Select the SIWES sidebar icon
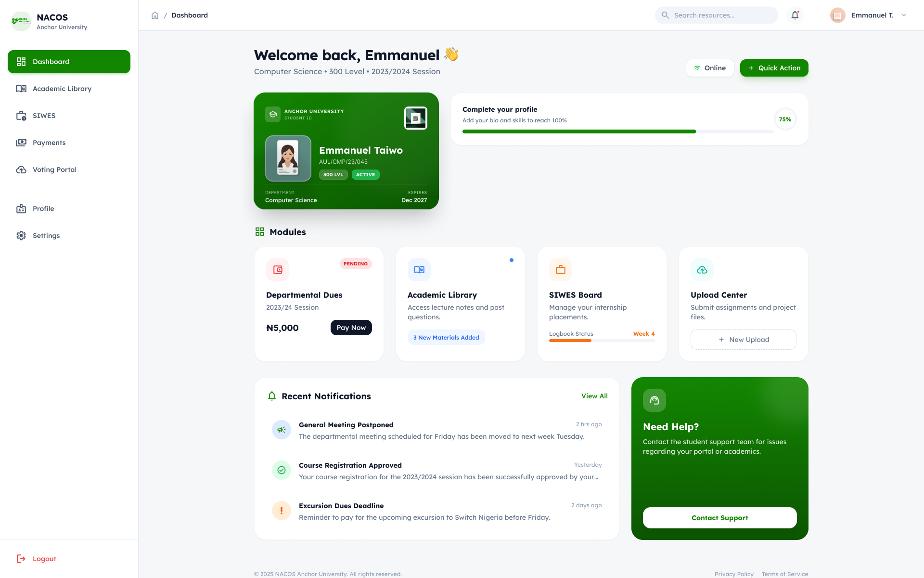This screenshot has width=924, height=578. point(21,116)
